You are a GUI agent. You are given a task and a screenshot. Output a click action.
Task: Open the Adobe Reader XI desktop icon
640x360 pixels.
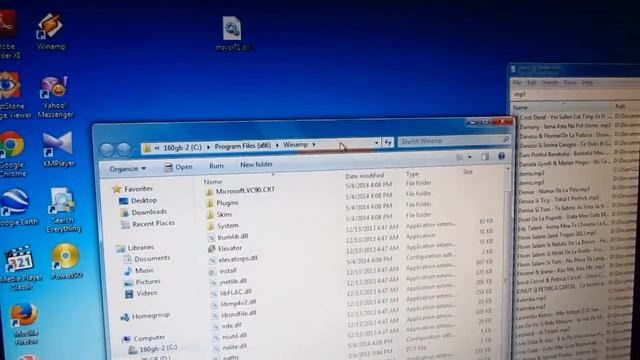[8, 34]
